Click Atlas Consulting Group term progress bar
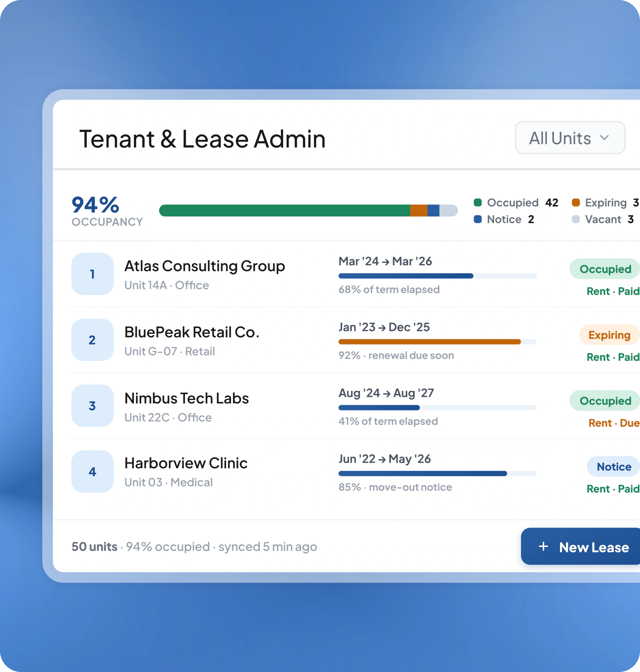Screen dimensions: 640x672 (437, 276)
